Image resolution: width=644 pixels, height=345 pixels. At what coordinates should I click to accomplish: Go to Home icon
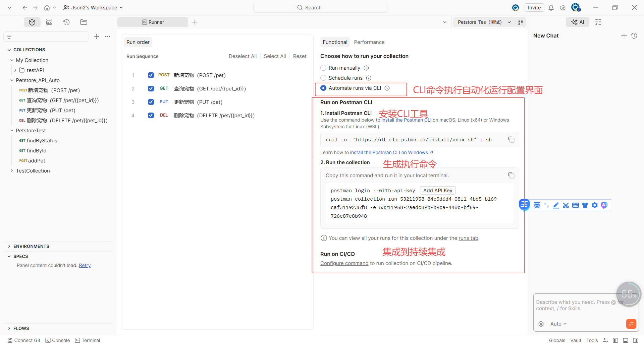tap(47, 8)
